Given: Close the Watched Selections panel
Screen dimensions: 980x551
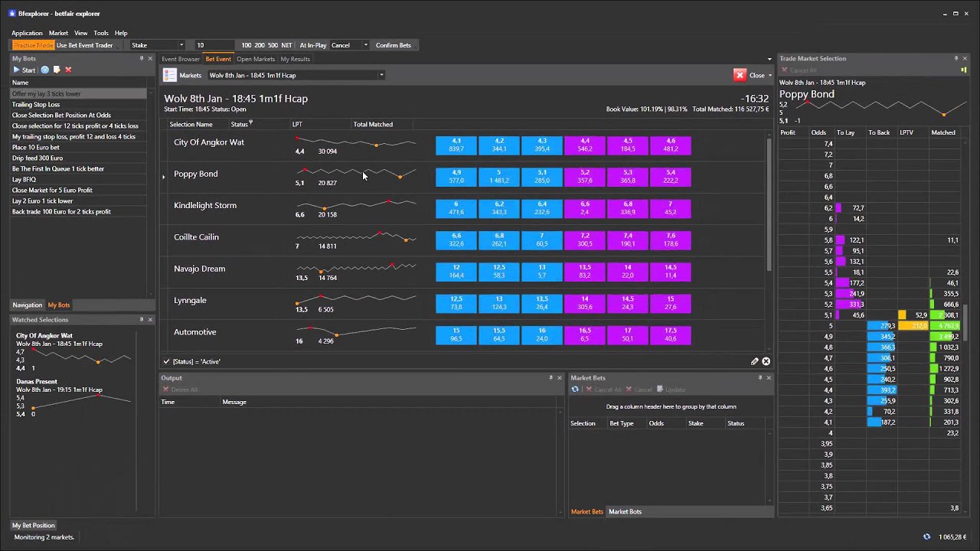Looking at the screenshot, I should (150, 320).
